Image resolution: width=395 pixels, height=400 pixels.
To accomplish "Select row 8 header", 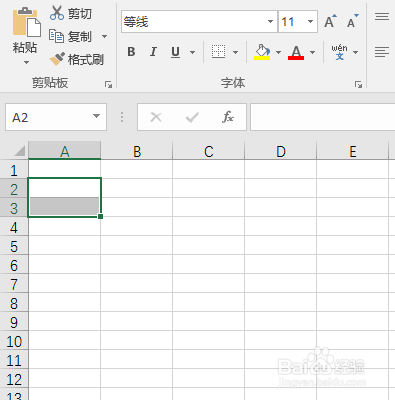I will pyautogui.click(x=14, y=303).
